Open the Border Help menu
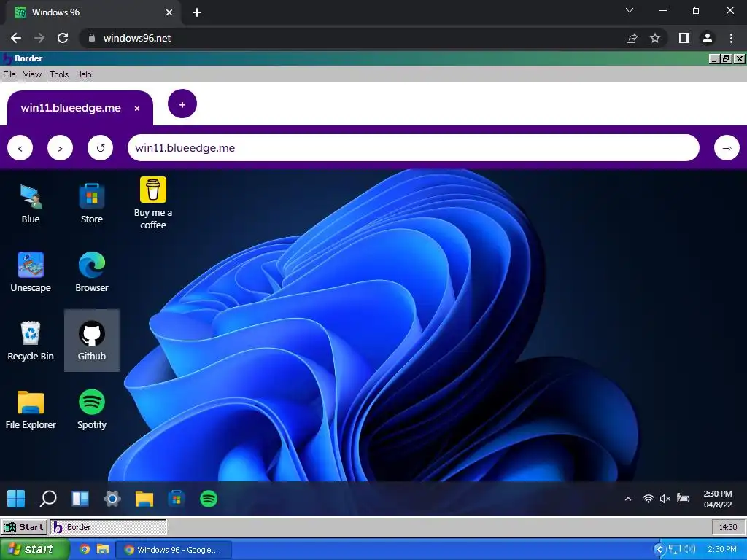 point(83,74)
